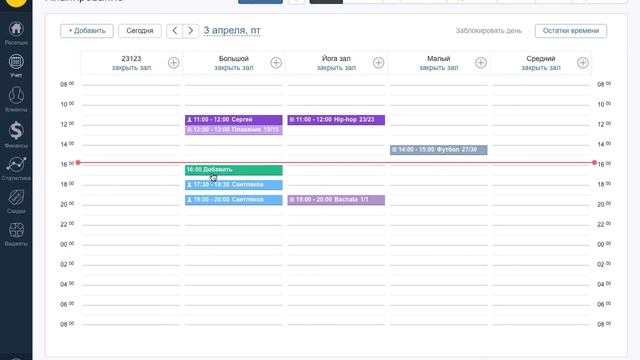Click закрыть зал under 23123
The height and width of the screenshot is (360, 640).
(x=131, y=68)
